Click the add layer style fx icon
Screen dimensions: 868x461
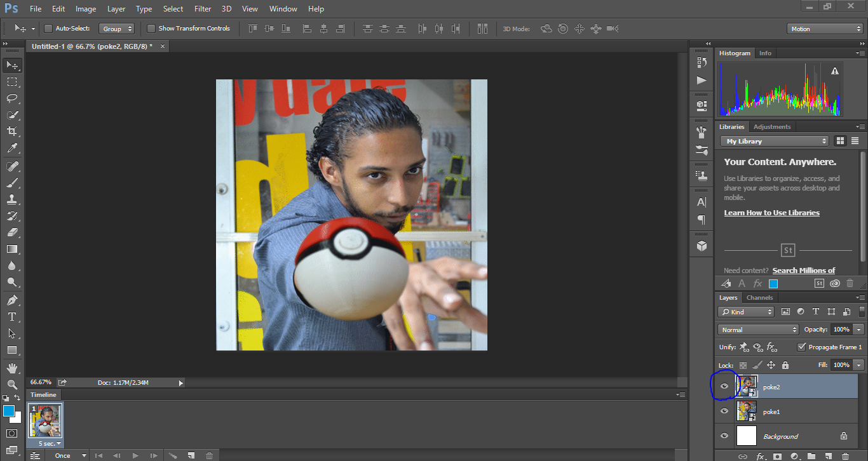(760, 456)
